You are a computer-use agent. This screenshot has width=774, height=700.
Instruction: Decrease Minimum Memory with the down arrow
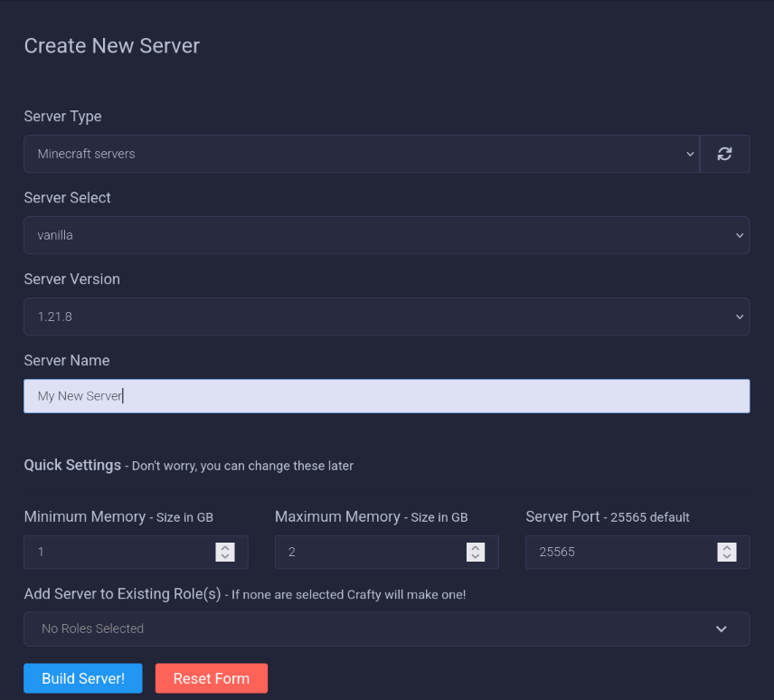225,556
